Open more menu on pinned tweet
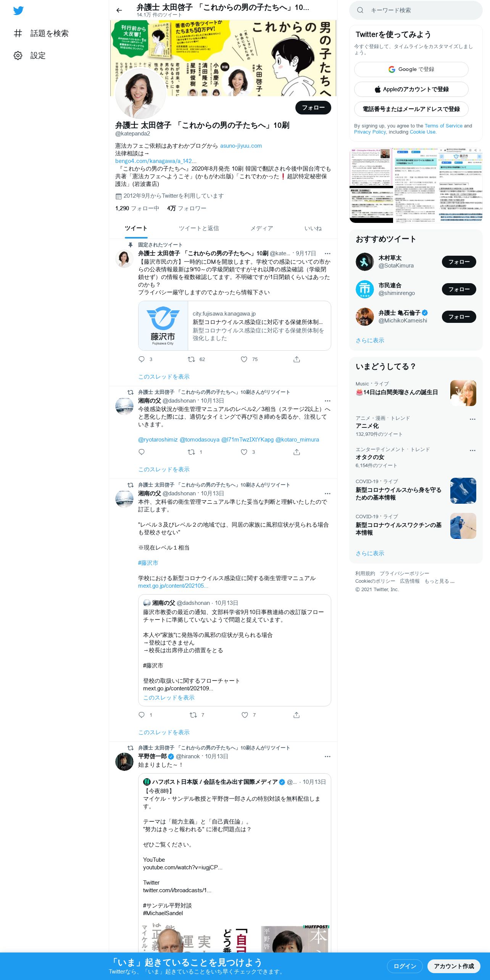Screen dimensions: 490x980 (x=327, y=253)
